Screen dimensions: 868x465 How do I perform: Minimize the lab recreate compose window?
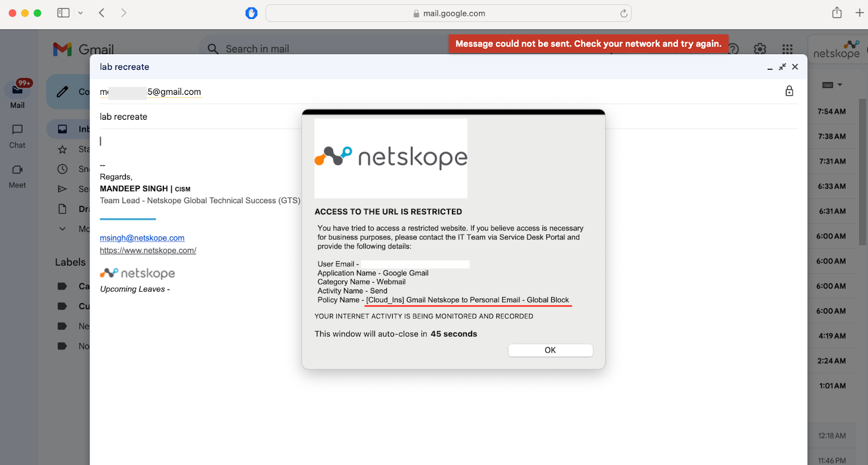[x=770, y=67]
